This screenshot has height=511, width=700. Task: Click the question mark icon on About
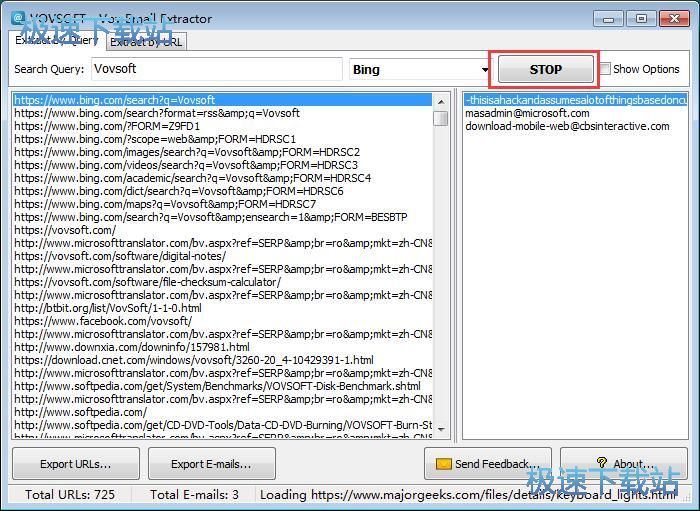602,463
